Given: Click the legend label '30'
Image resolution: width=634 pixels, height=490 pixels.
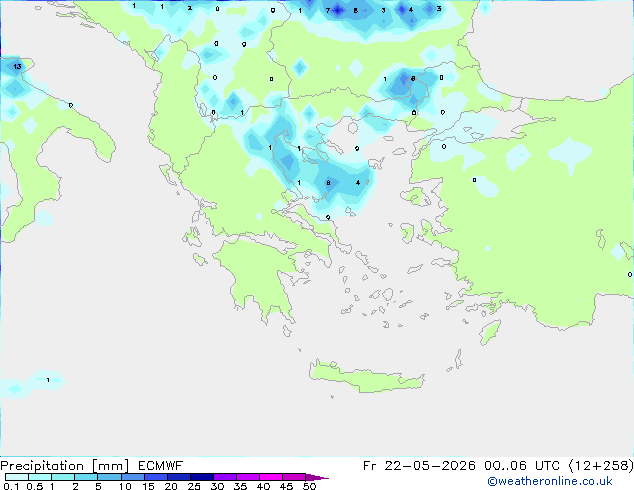Looking at the screenshot, I should pyautogui.click(x=217, y=486).
